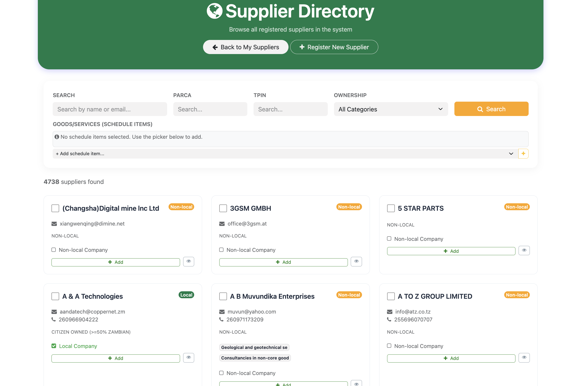Click the info icon in schedule items notice
The width and height of the screenshot is (588, 386).
(x=57, y=137)
